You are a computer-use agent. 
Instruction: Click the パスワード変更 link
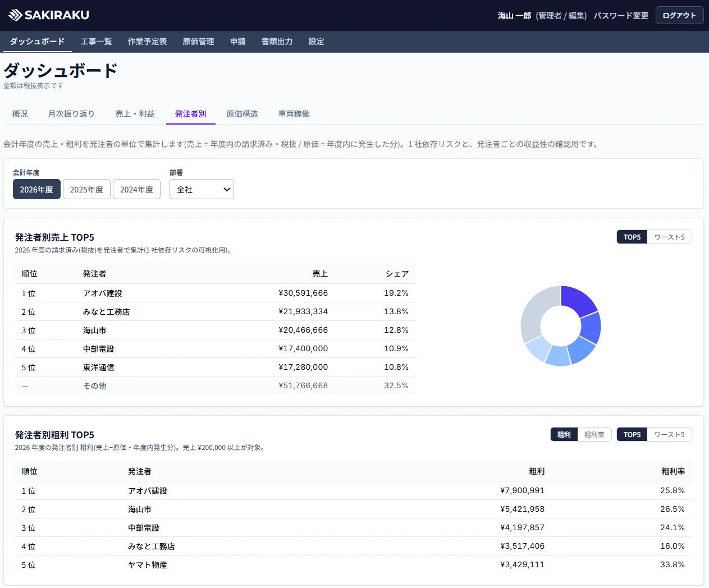tap(621, 16)
